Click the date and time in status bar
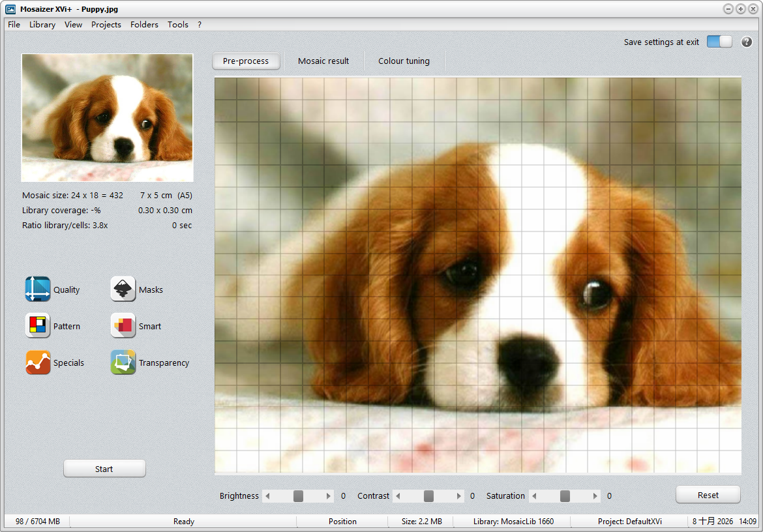 (x=725, y=522)
